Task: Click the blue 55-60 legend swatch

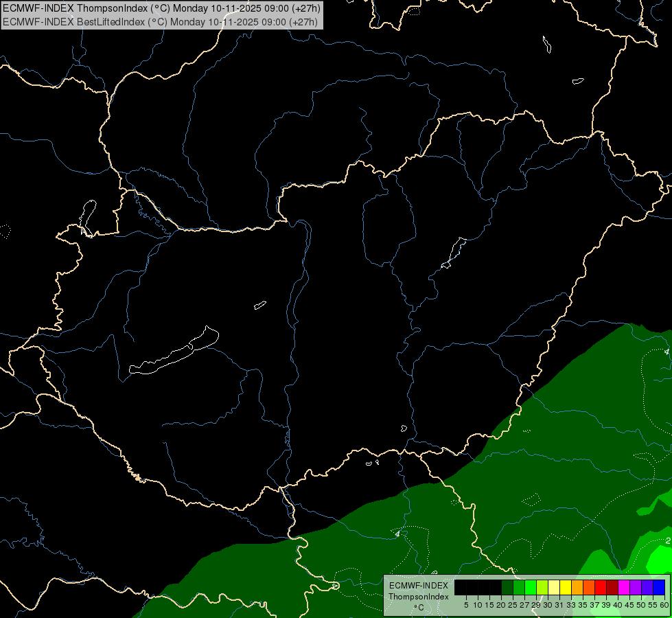Action: 659,588
